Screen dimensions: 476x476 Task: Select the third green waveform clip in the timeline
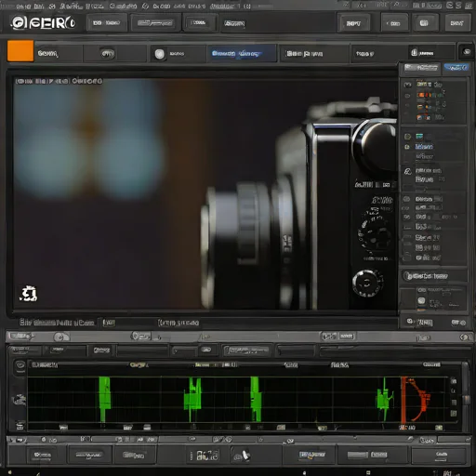[x=256, y=399]
